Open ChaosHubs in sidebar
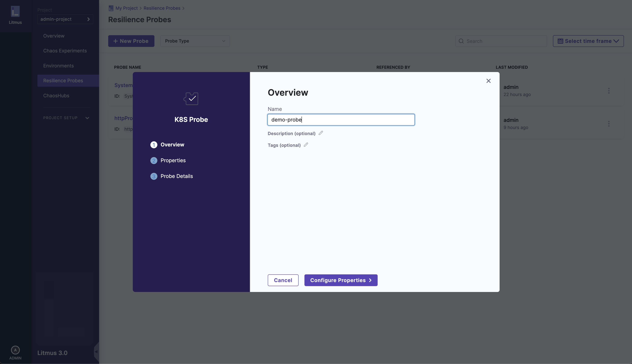 pos(56,96)
